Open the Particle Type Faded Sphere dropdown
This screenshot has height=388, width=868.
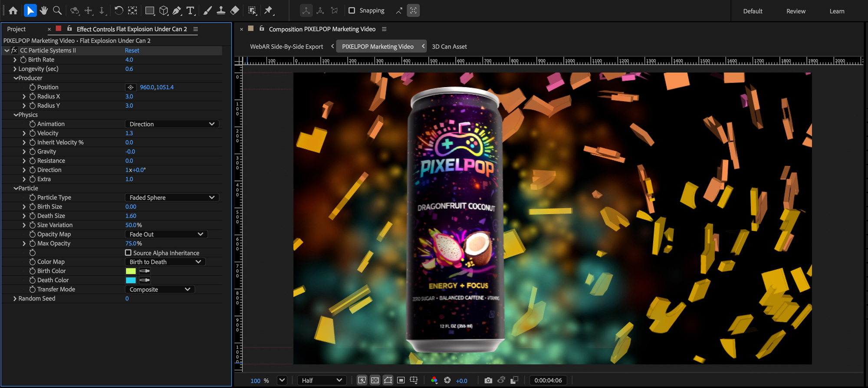coord(172,197)
